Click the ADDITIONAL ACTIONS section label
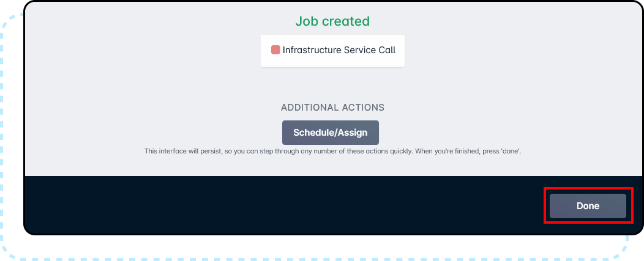 tap(332, 108)
